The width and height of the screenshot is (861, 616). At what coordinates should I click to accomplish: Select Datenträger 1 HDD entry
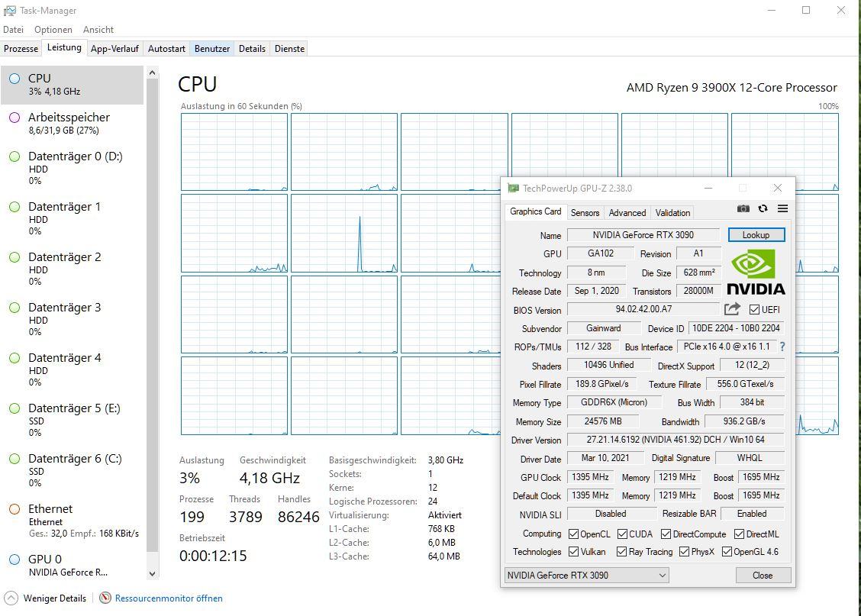click(x=72, y=218)
